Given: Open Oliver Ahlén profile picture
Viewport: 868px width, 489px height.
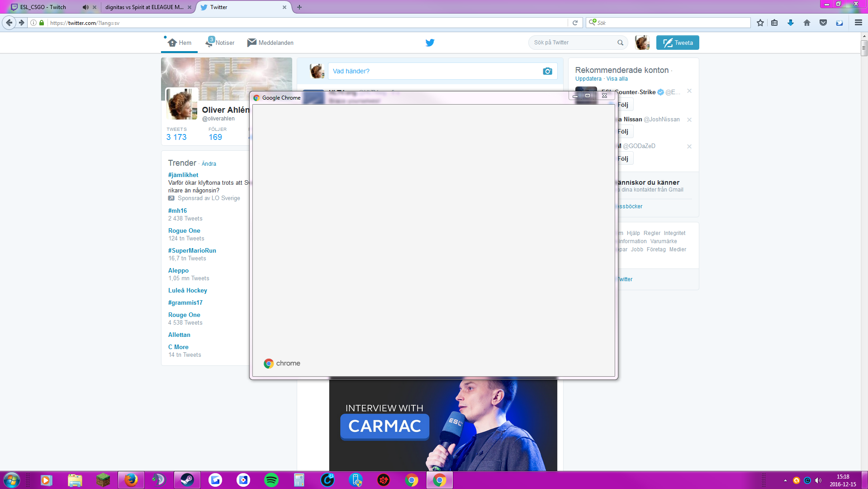Looking at the screenshot, I should [182, 104].
